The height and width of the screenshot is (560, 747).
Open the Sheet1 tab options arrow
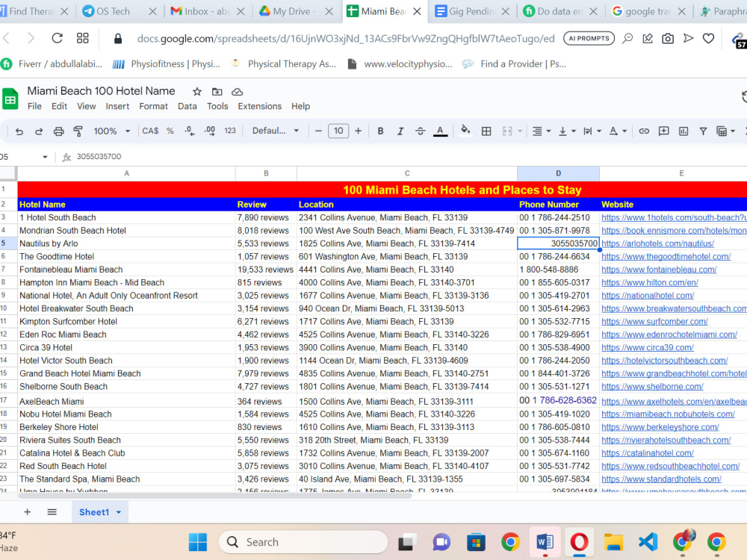(x=119, y=512)
